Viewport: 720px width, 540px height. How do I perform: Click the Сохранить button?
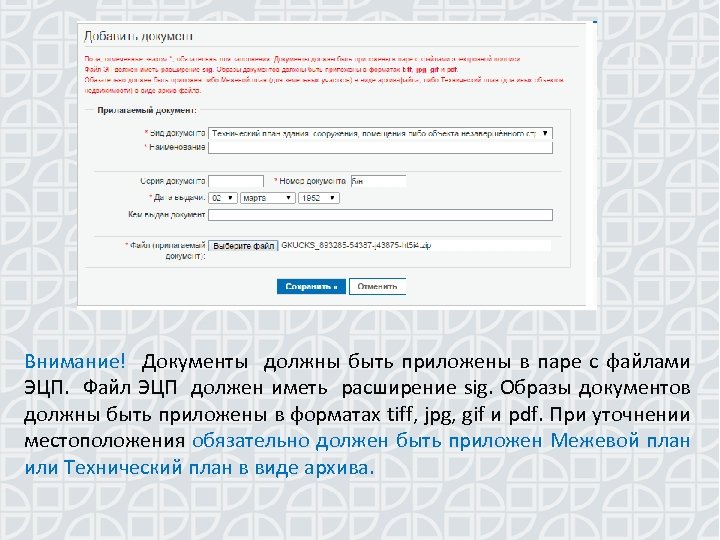pyautogui.click(x=311, y=287)
